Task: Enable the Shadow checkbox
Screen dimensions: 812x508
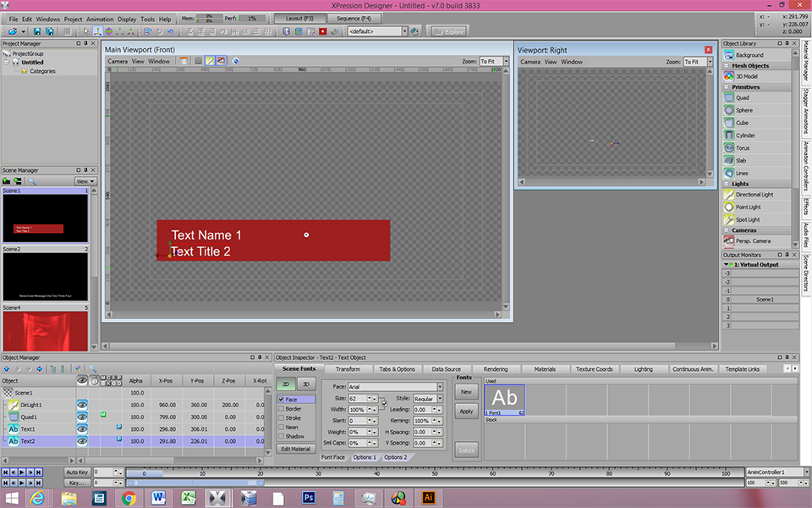Action: 281,436
